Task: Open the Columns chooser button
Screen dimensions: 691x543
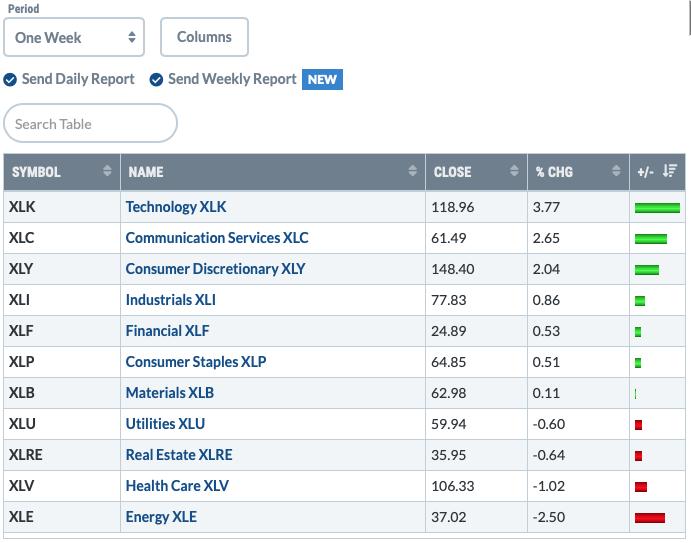Action: pos(204,37)
